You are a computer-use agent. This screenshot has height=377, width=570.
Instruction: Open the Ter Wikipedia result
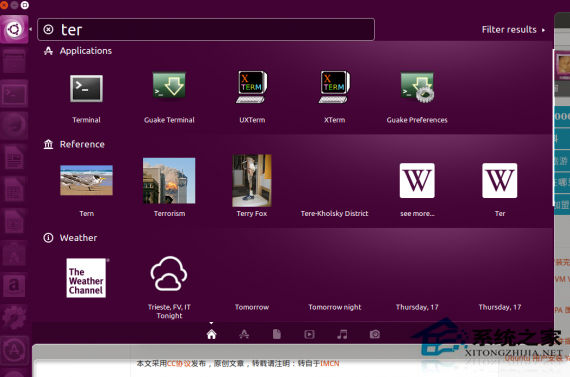point(499,180)
